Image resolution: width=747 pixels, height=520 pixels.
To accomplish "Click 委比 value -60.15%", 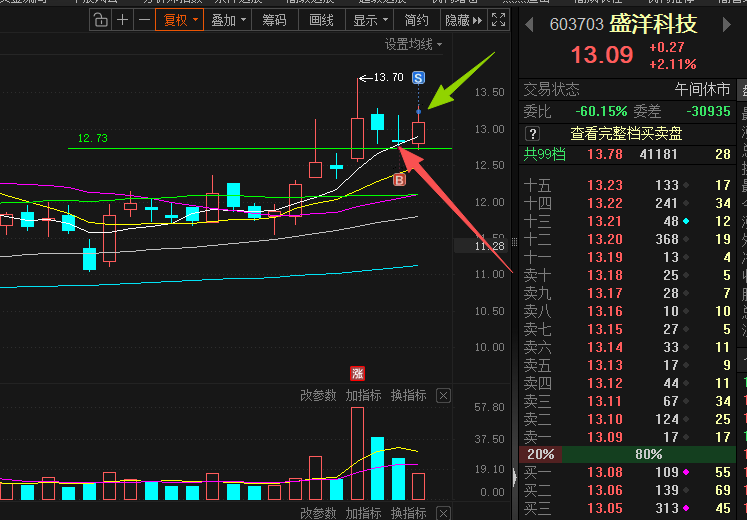I will [x=601, y=111].
